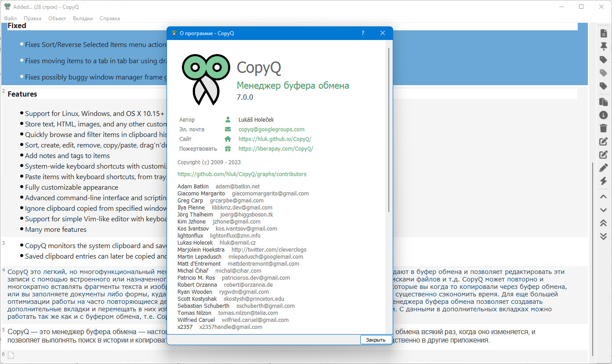The height and width of the screenshot is (364, 612).
Task: Open the https://hluk.github.io/CopyQ/ site link
Action: 275,139
